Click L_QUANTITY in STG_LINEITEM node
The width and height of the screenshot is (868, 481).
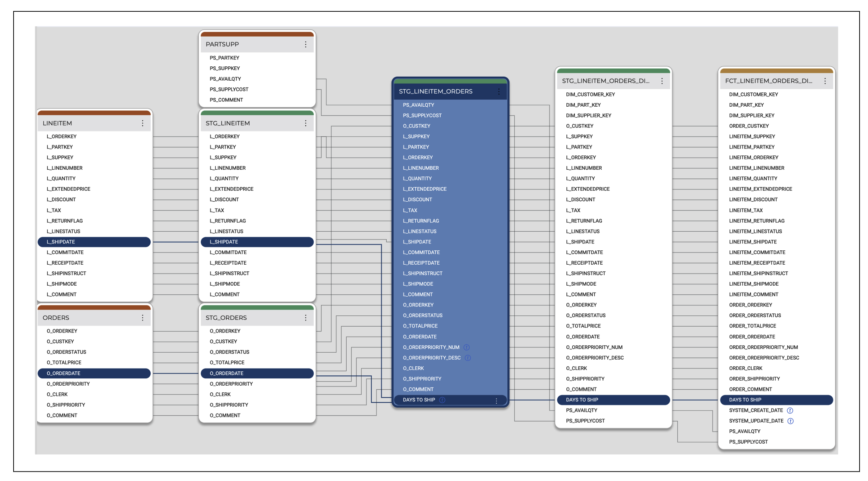click(x=224, y=179)
